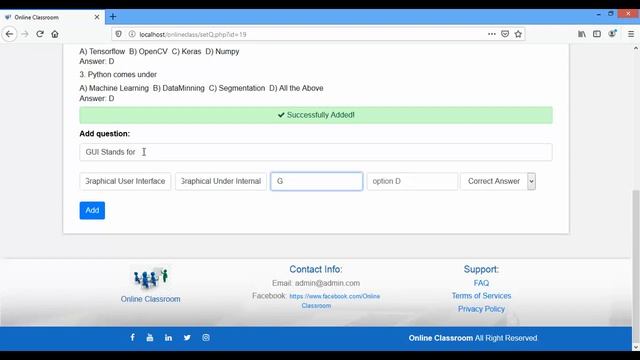
Task: Reload the current page
Action: tap(40, 34)
